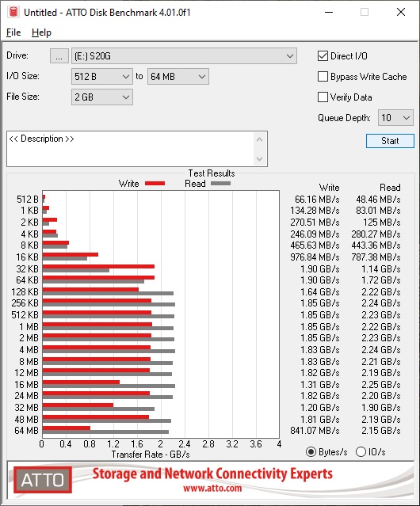Maximize the ATTO Disk Benchmark window
Screen dimensions: 420x506
365,12
